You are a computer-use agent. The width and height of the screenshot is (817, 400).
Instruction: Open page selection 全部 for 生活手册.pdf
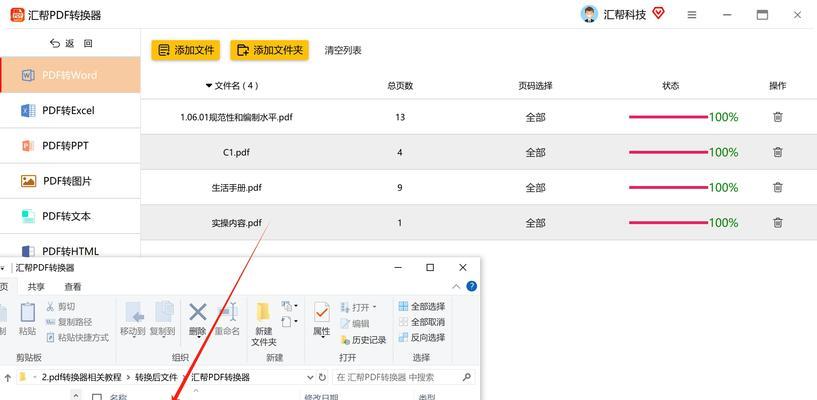coord(535,188)
